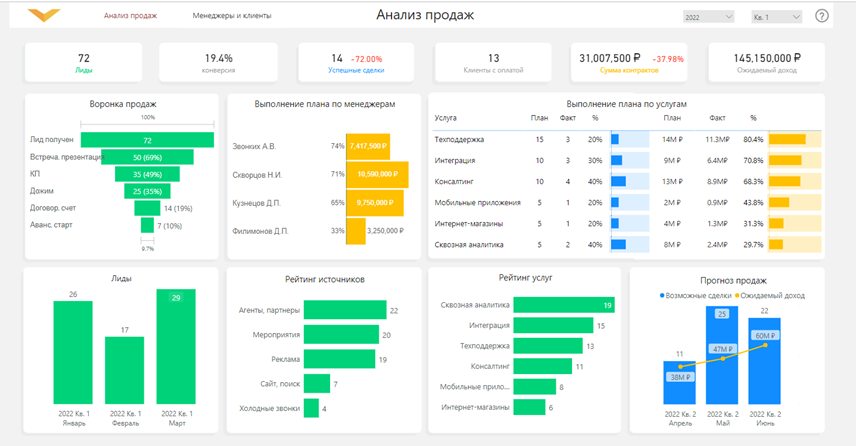Select the Март leads column bar
This screenshot has height=446, width=856.
(176, 346)
